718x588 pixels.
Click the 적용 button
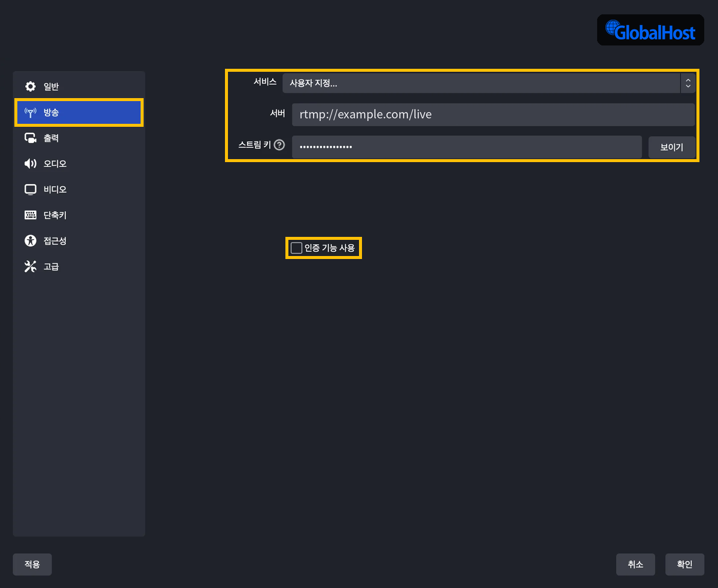click(32, 564)
